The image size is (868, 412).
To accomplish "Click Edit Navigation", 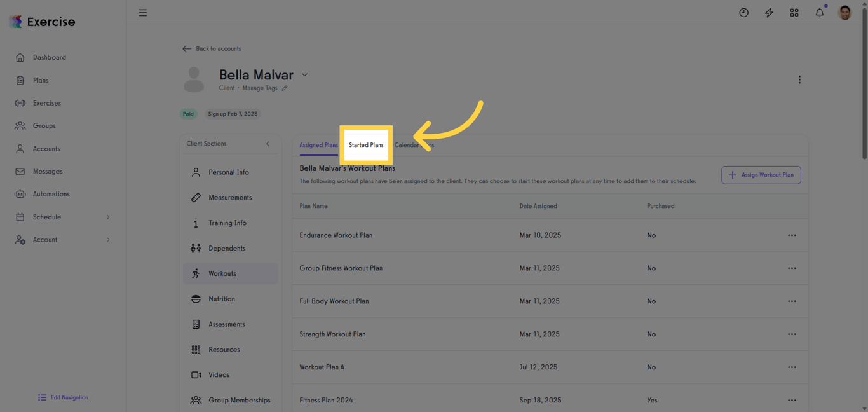I will pos(63,397).
